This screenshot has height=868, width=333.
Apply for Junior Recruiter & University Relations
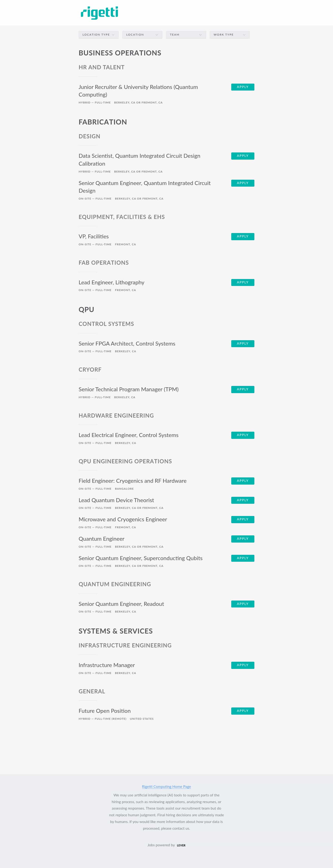[242, 87]
